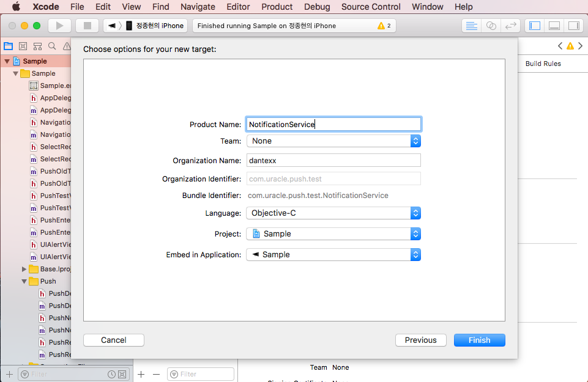Viewport: 588px width, 382px height.
Task: Open the Project dropdown
Action: (x=333, y=233)
